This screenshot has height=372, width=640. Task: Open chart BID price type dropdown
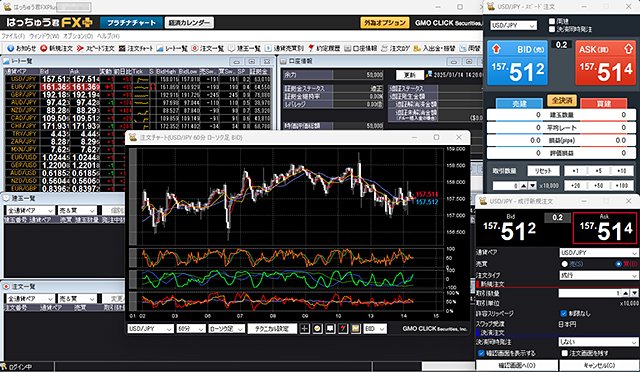(x=375, y=329)
